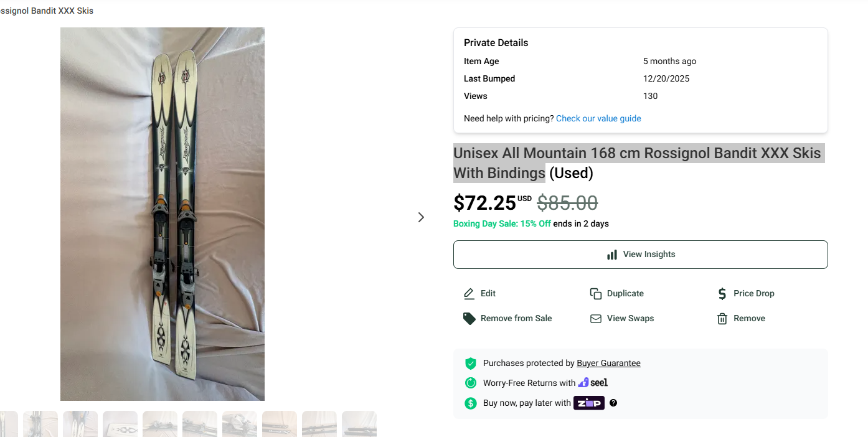The height and width of the screenshot is (437, 868).
Task: Follow the Buyer Guarantee link
Action: [x=608, y=364]
